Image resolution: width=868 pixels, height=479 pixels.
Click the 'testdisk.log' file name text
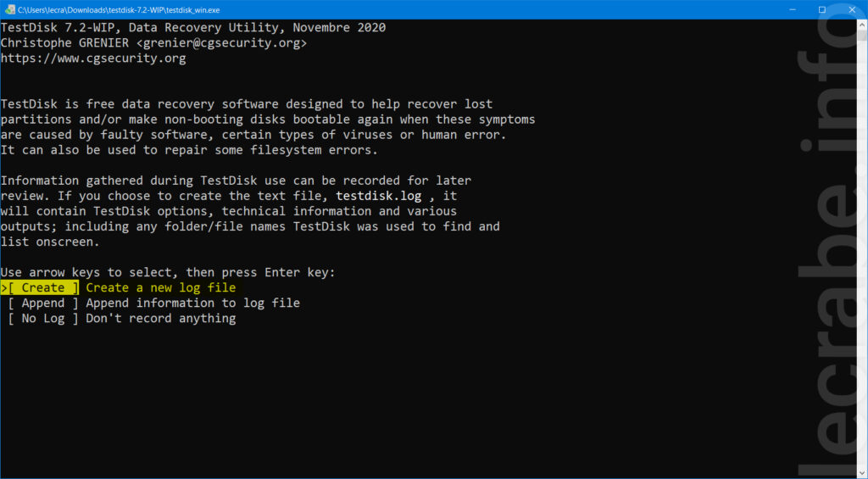379,196
